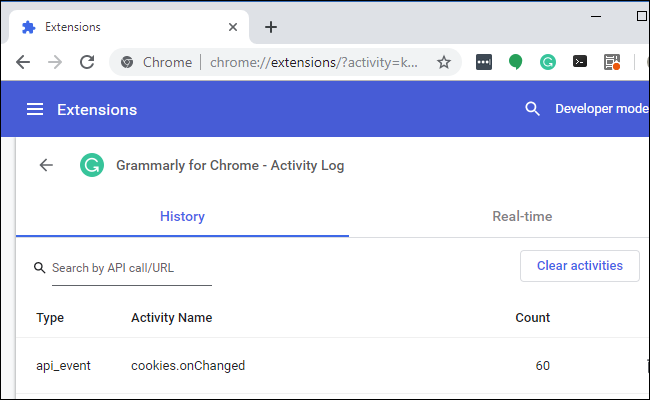Click the chrome://extensions address bar

pyautogui.click(x=310, y=62)
